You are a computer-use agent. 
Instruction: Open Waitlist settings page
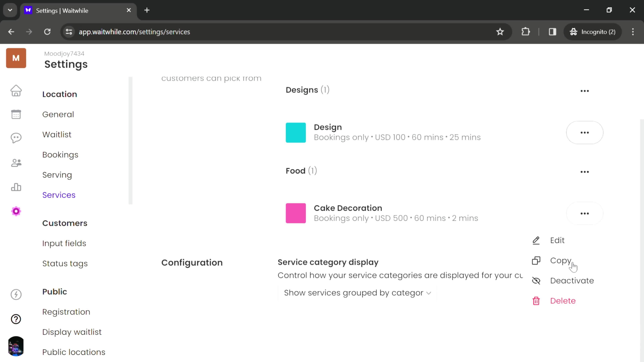[x=57, y=135]
